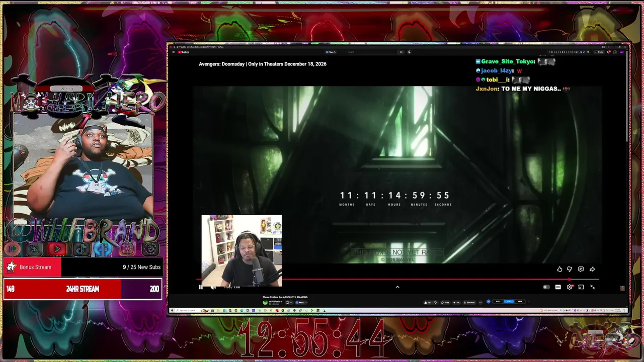The width and height of the screenshot is (644, 362).
Task: Click the Share button below video
Action: click(x=445, y=302)
